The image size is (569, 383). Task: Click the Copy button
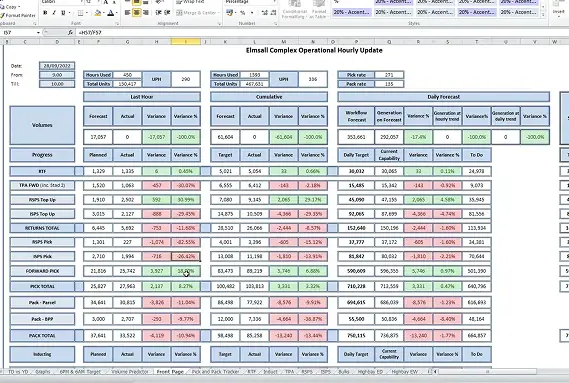click(x=11, y=7)
